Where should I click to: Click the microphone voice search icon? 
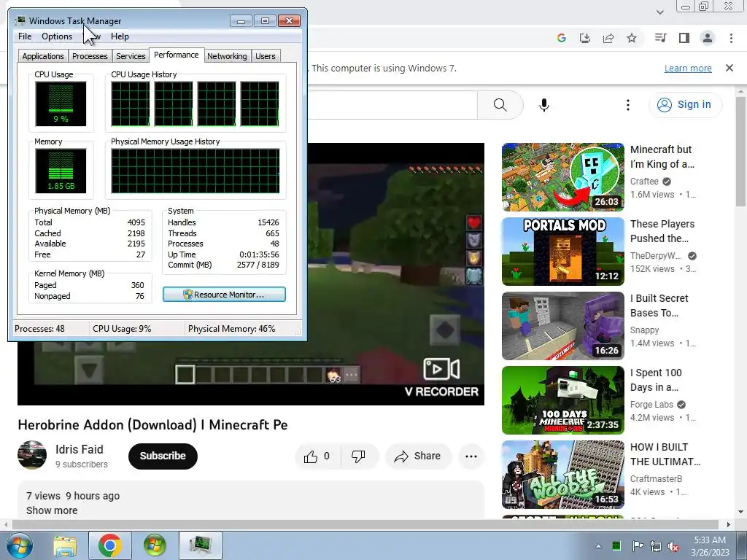point(544,105)
